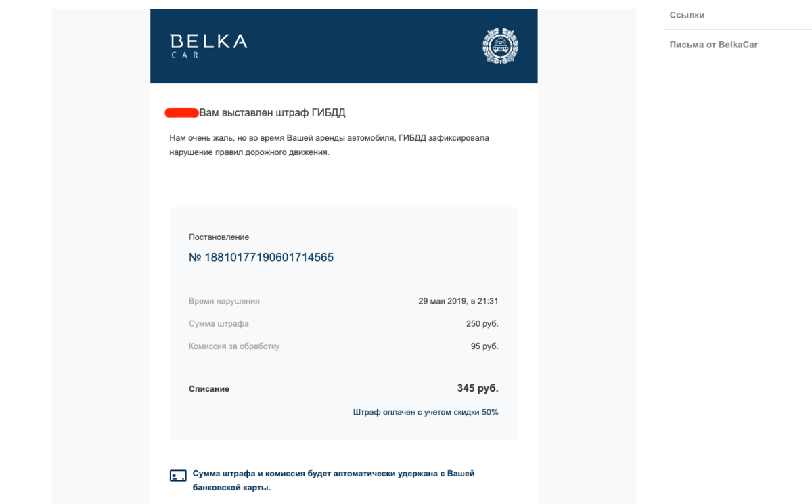Click the 95 руб. commission value

(x=484, y=346)
